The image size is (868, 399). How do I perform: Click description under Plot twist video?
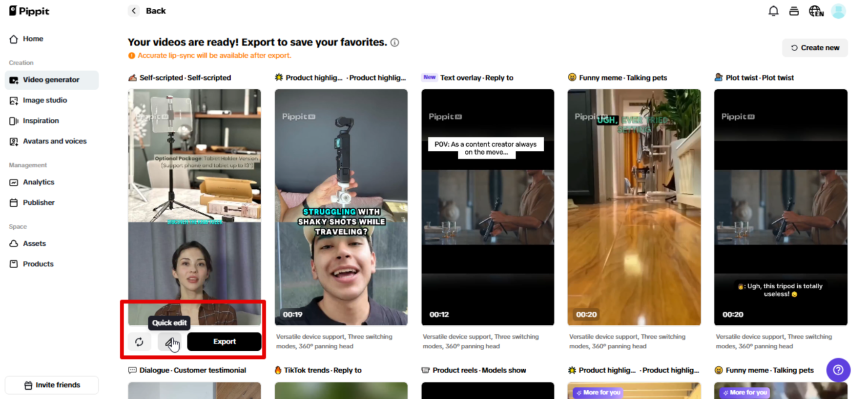(774, 342)
